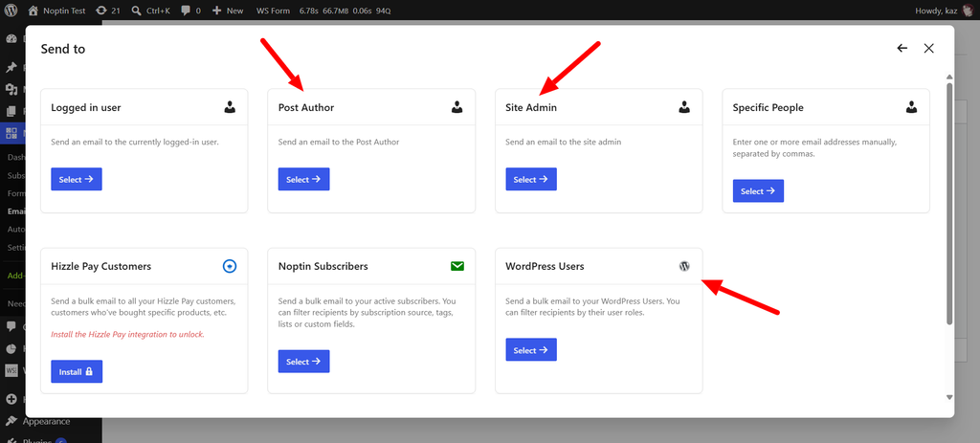The image size is (980, 443).
Task: Select the Post Author recipient
Action: coord(303,179)
